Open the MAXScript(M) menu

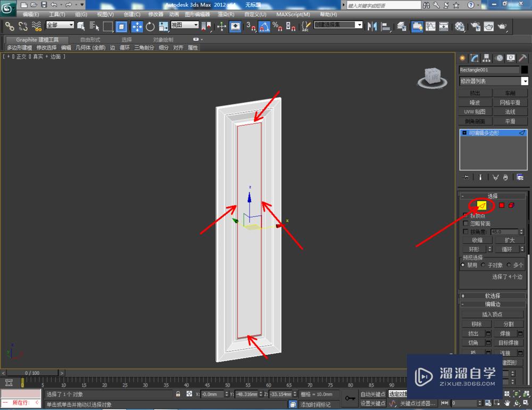(x=293, y=14)
